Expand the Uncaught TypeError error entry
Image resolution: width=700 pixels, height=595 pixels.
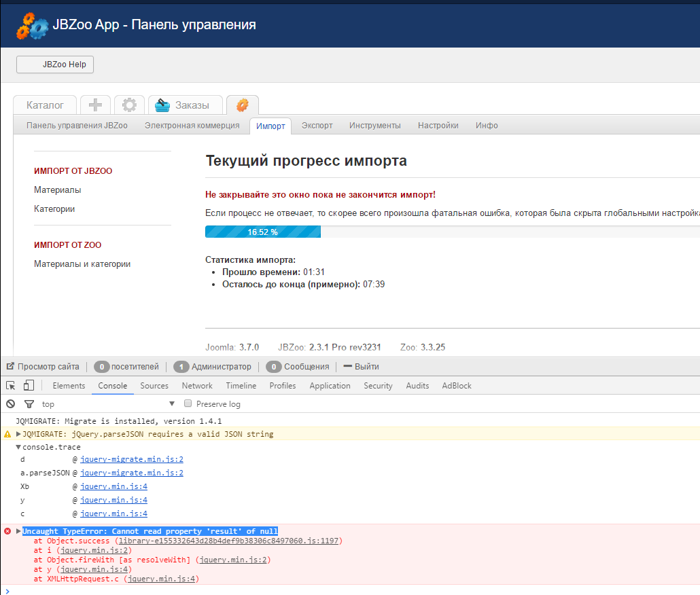pos(18,531)
